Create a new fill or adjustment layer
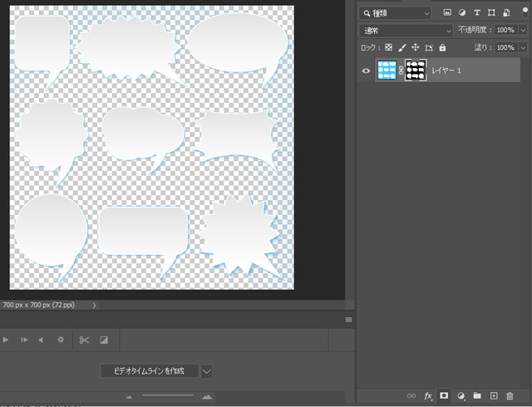The image size is (532, 407). tap(461, 396)
